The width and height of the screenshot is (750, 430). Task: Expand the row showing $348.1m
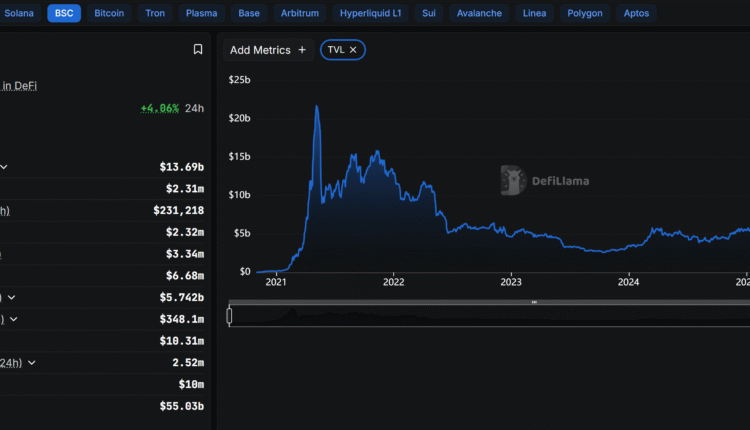click(x=13, y=319)
